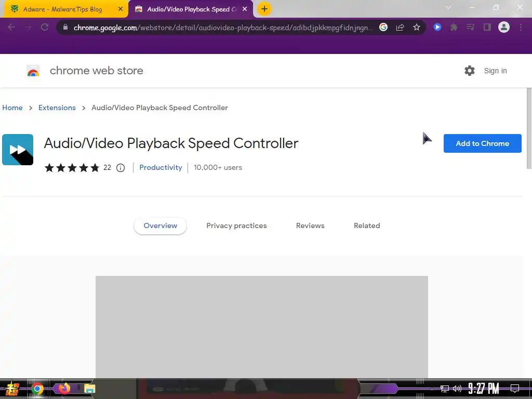Go to the Home breadcrumb link
Image resolution: width=532 pixels, height=399 pixels.
pyautogui.click(x=12, y=108)
